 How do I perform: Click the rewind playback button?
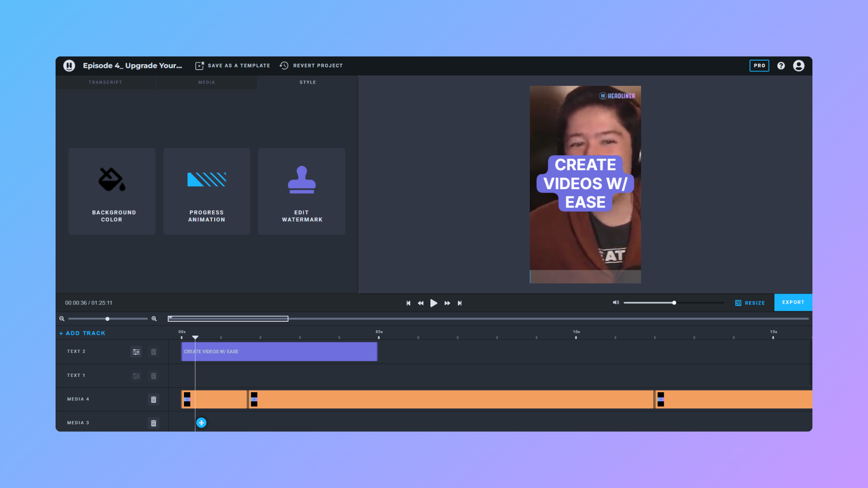coord(420,303)
